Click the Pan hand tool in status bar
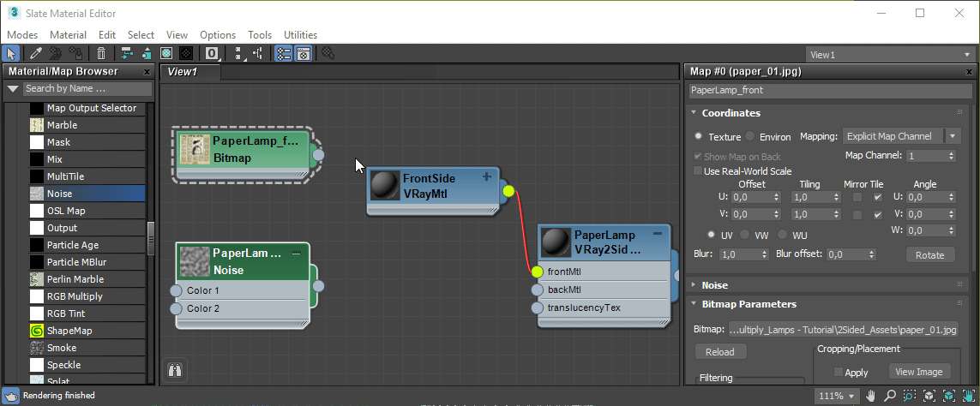Image resolution: width=980 pixels, height=406 pixels. point(871,396)
